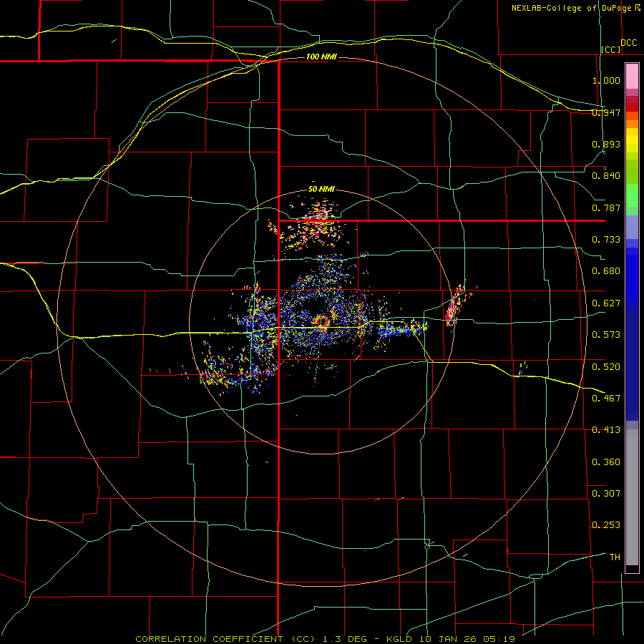Click the 0.467 color scale value
Viewport: 644px width, 644px height.
click(606, 398)
